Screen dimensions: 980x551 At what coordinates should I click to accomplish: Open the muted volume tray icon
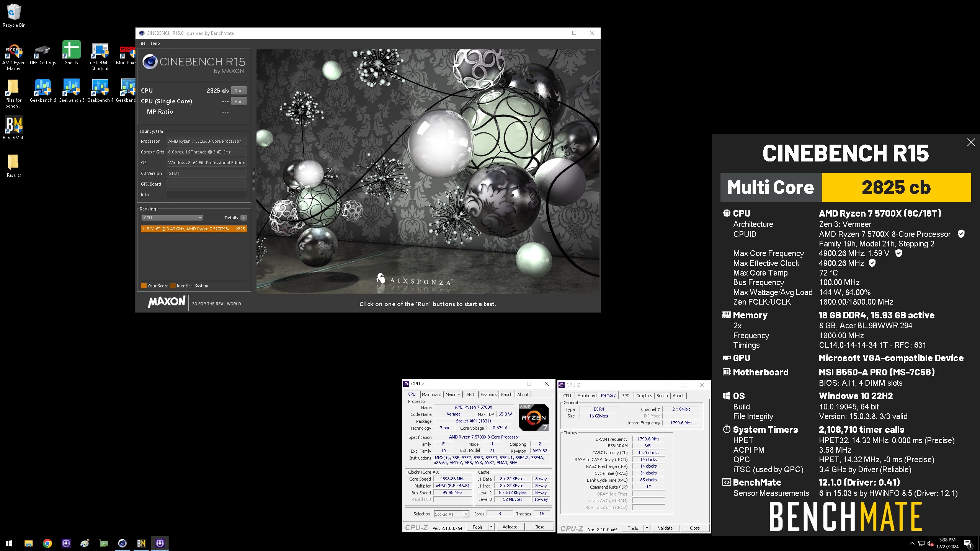pos(931,543)
